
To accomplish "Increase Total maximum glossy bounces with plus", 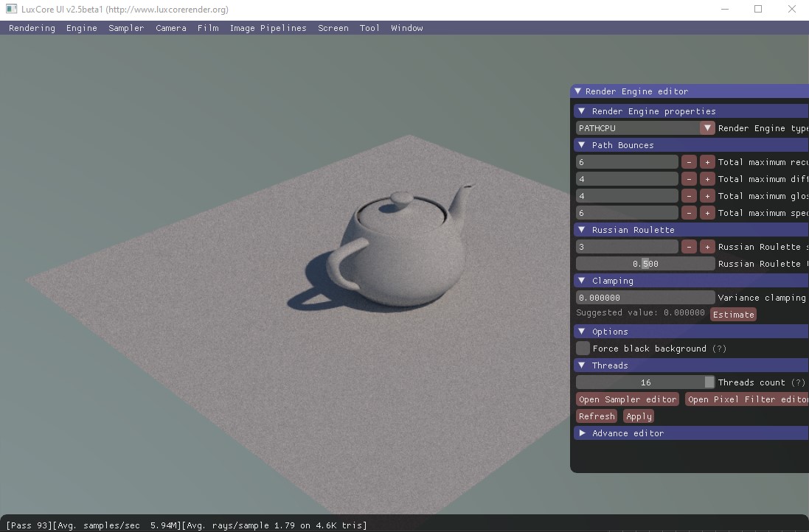I will point(706,196).
